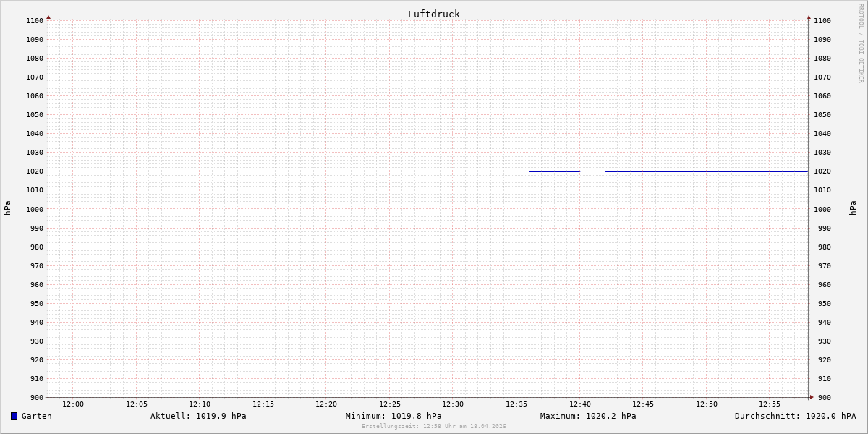Click the 12:55 time axis label
Screen dimensions: 868x434
pyautogui.click(x=770, y=404)
